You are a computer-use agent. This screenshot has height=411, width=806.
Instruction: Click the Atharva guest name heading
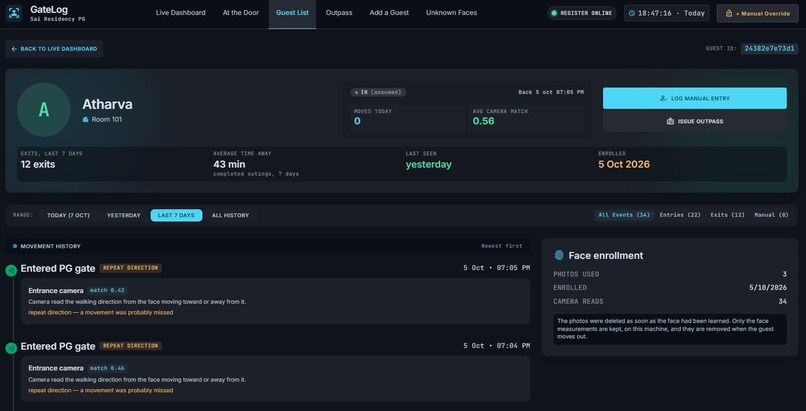click(107, 104)
